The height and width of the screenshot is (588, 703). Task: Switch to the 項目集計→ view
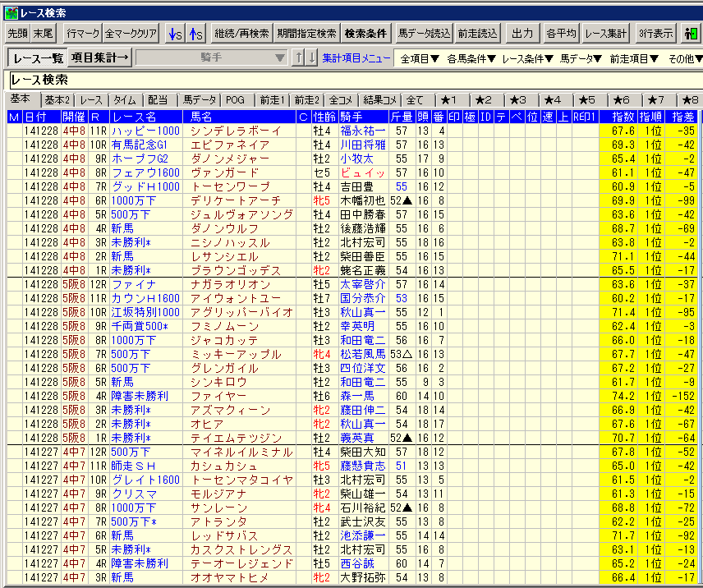pyautogui.click(x=99, y=57)
